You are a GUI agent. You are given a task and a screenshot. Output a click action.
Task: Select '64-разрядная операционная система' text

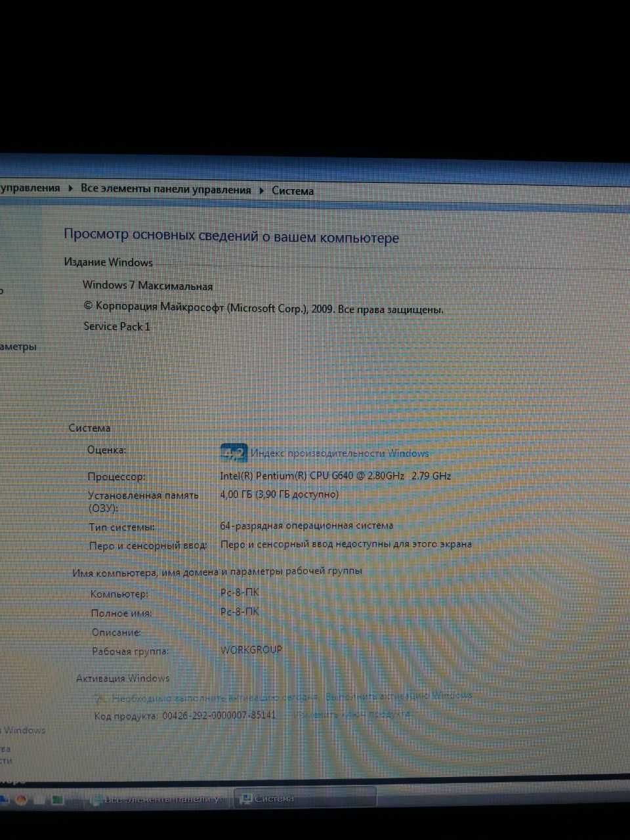pyautogui.click(x=307, y=526)
